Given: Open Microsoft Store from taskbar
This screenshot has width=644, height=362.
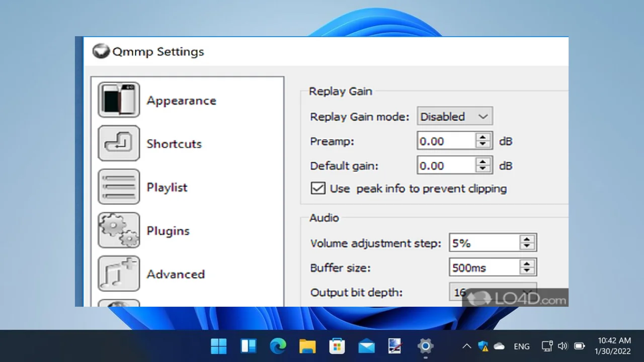Looking at the screenshot, I should click(x=337, y=346).
